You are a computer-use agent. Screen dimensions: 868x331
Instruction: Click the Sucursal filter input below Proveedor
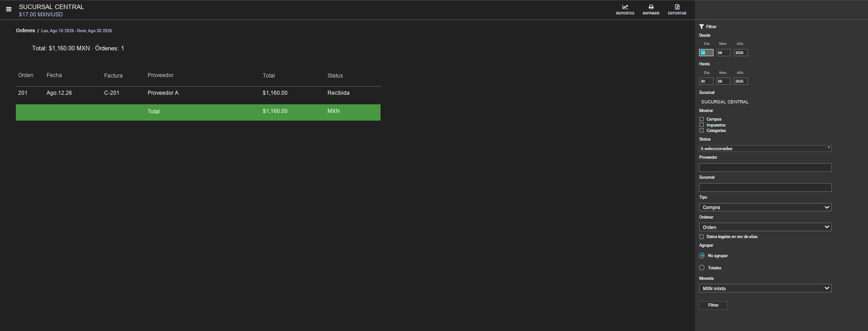pos(765,188)
